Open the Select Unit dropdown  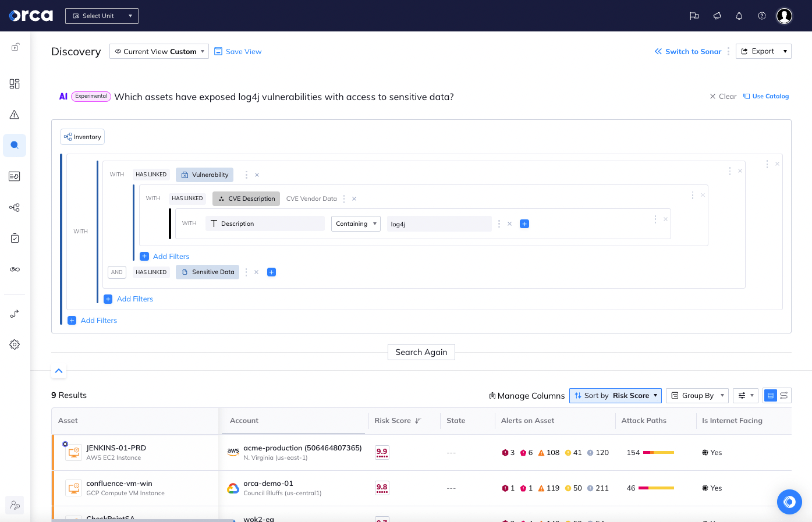[101, 16]
